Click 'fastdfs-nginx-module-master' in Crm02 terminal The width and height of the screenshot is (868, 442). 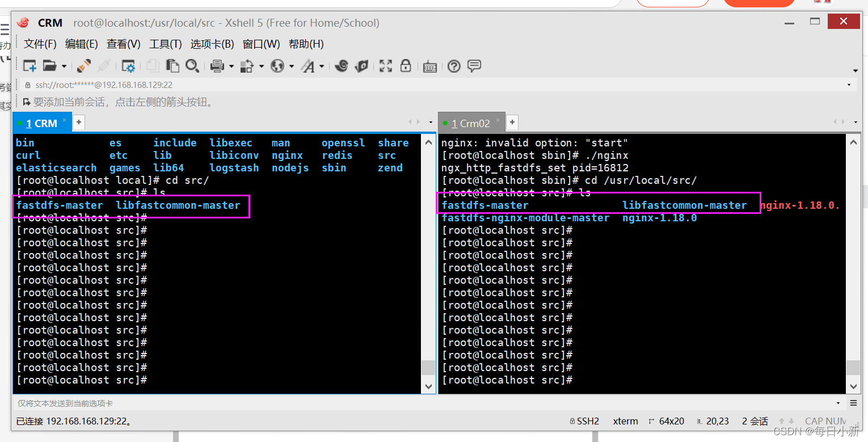[x=526, y=218]
